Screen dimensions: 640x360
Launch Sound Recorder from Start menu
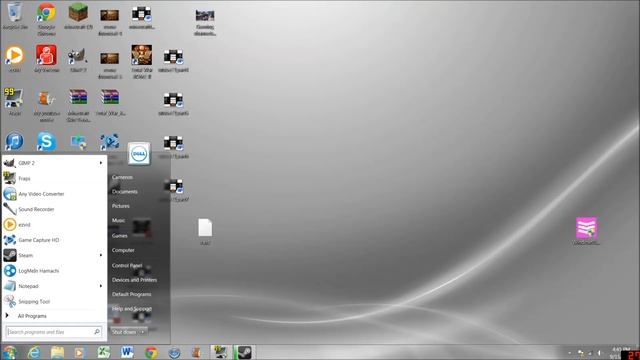point(53,209)
